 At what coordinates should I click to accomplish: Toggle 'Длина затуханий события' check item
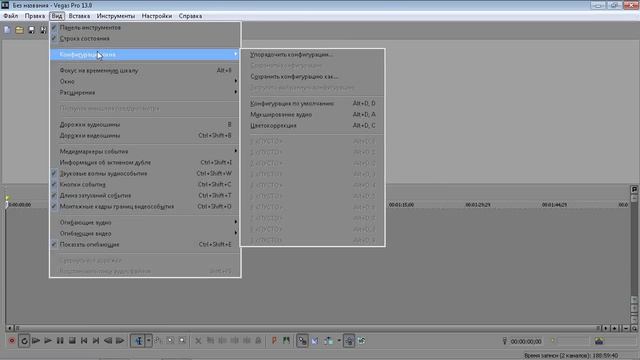click(144, 196)
